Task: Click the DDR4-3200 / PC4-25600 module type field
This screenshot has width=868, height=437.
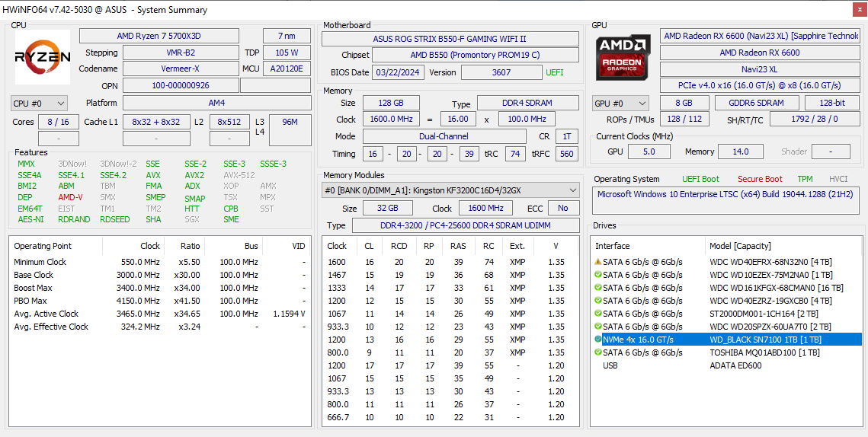Action: point(466,225)
